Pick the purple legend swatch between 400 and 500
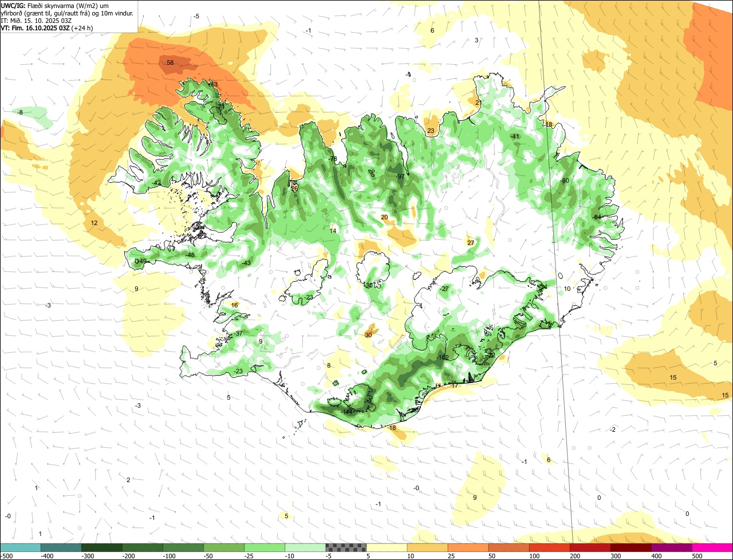Image resolution: width=733 pixels, height=560 pixels. [x=672, y=548]
